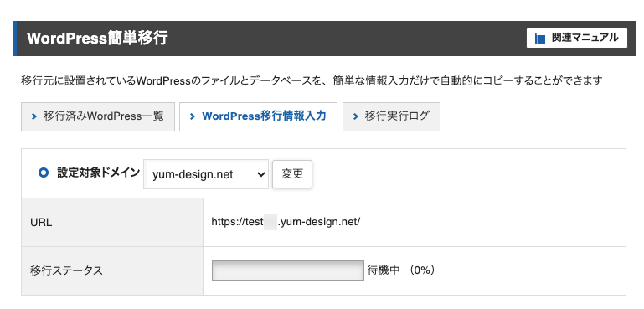Open the 移行実行ログ tab
644x309 pixels.
[391, 116]
